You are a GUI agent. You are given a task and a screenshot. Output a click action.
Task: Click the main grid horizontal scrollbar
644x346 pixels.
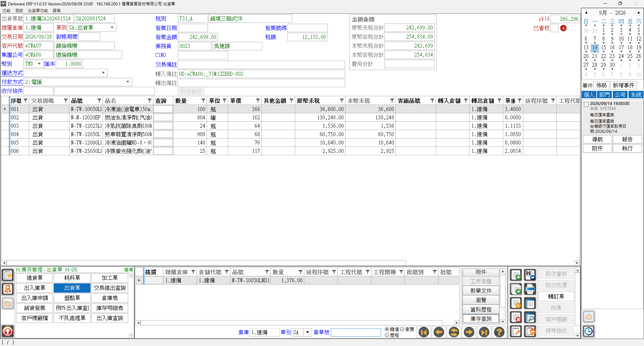(206, 263)
